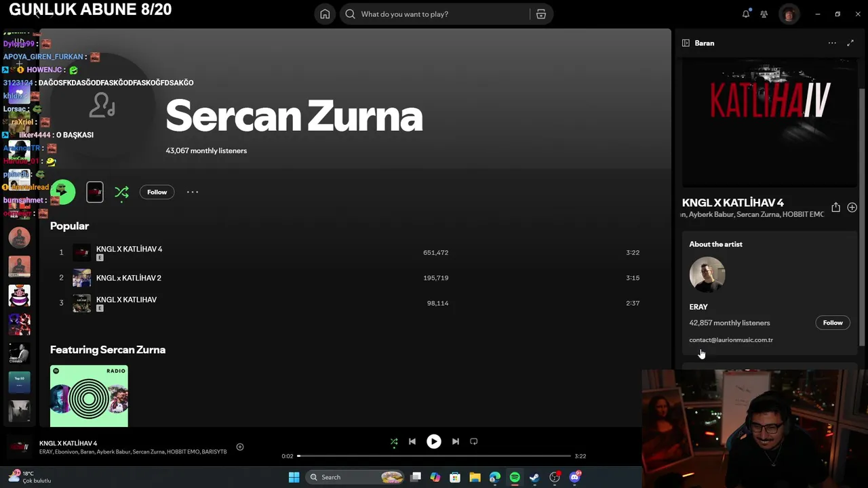The image size is (868, 488).
Task: Click the contact@laurionmusic.com.tr text
Action: [731, 340]
